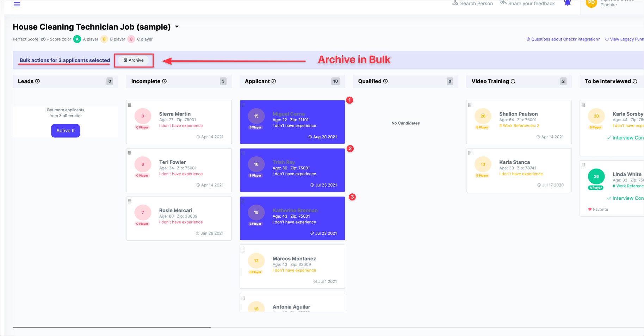The height and width of the screenshot is (336, 644).
Task: Click Linda White's green score 26 circle
Action: click(596, 176)
